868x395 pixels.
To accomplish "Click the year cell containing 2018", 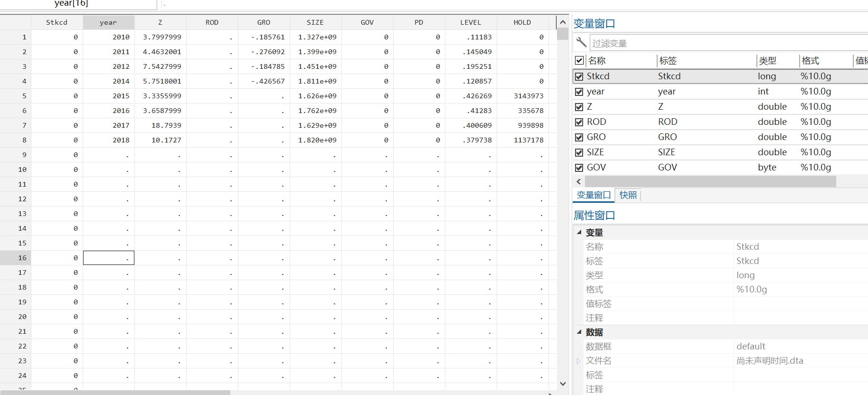I will pos(109,140).
